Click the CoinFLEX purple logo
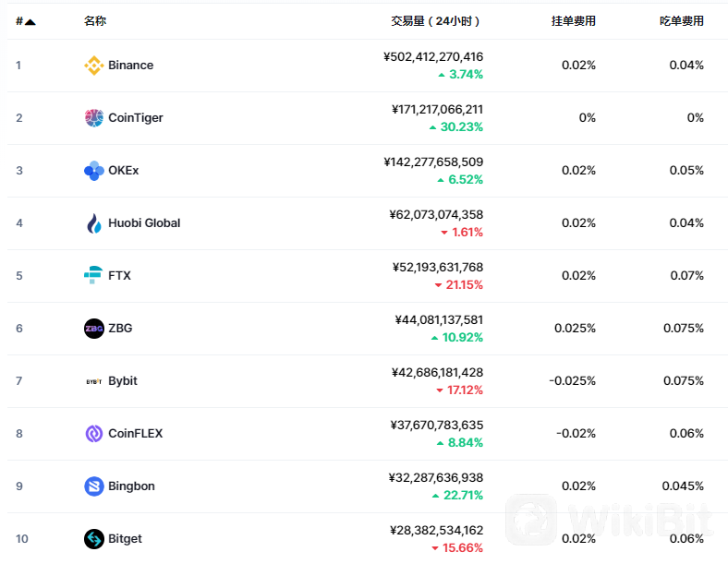The width and height of the screenshot is (728, 564). click(93, 434)
